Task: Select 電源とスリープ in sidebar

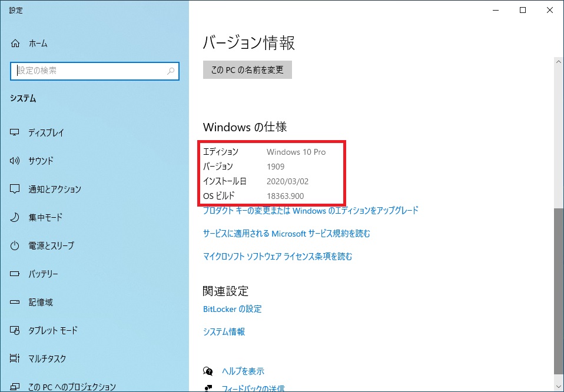Action: click(x=51, y=245)
